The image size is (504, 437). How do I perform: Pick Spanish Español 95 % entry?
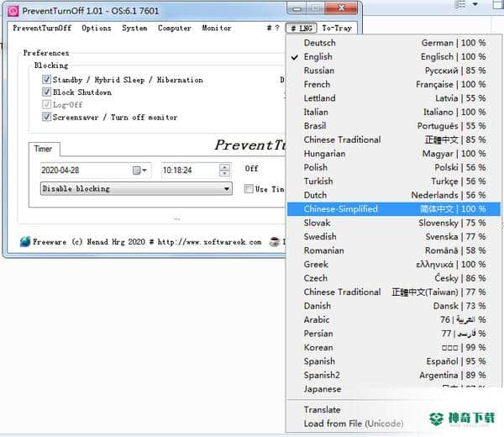click(393, 361)
